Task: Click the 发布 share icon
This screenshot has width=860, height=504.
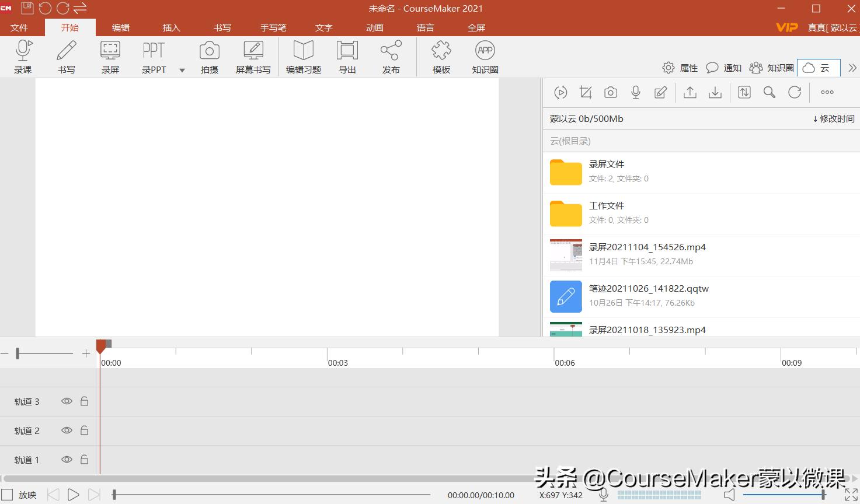Action: tap(391, 51)
